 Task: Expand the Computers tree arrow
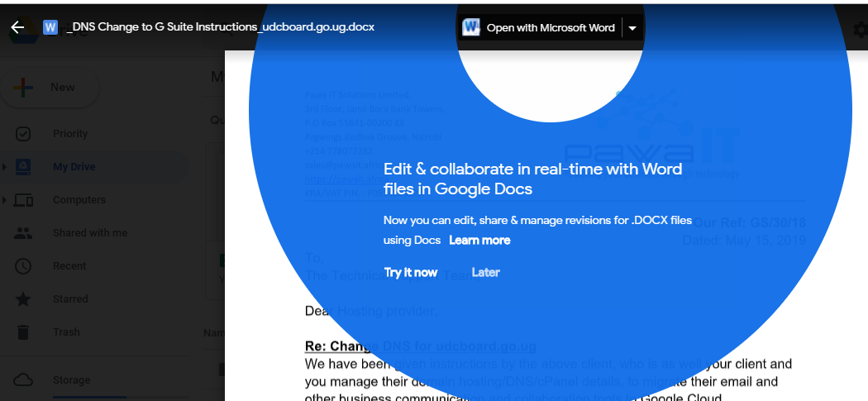point(4,200)
